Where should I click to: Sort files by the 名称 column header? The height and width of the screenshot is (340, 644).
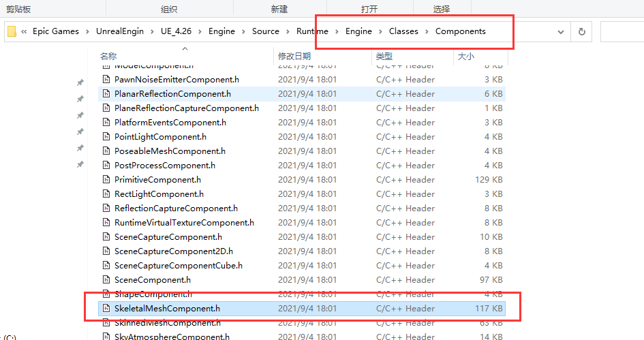pyautogui.click(x=108, y=56)
